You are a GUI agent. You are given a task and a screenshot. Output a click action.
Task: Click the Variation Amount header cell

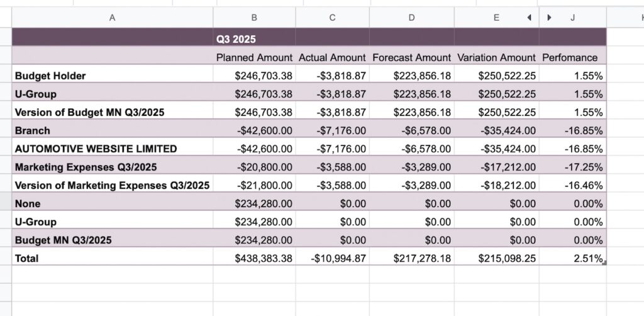[497, 57]
